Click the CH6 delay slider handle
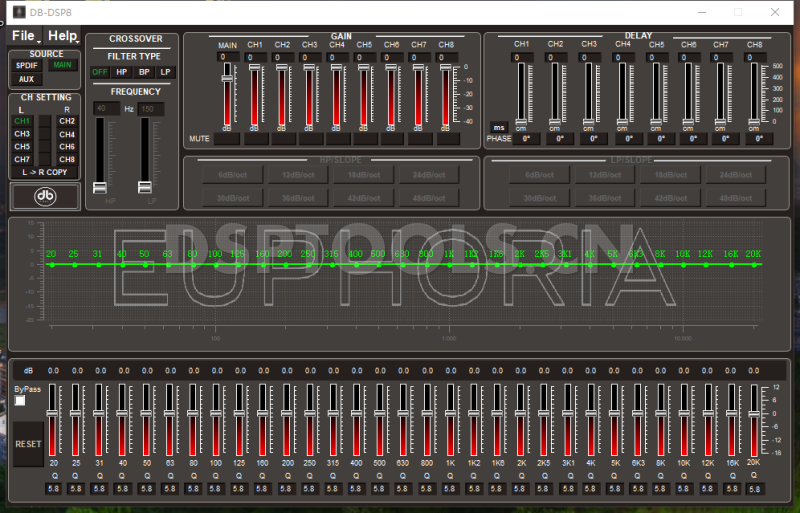Screen dimensions: 800x513 coord(688,122)
